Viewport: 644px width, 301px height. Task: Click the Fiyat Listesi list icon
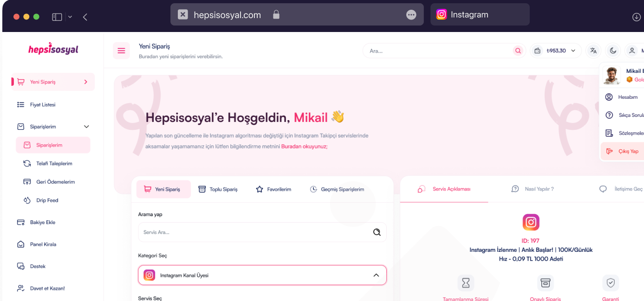(20, 105)
